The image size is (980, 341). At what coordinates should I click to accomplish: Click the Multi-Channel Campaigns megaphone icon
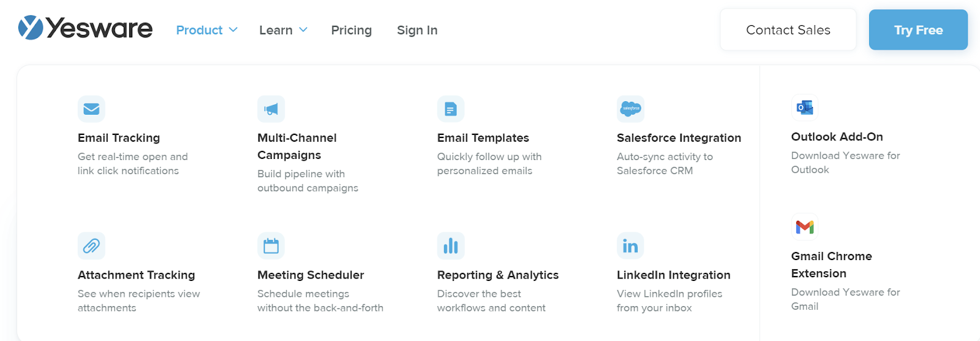tap(271, 109)
